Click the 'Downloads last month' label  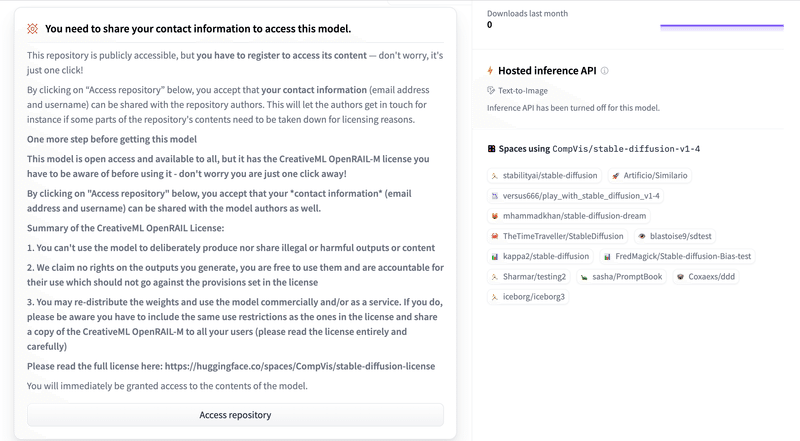pyautogui.click(x=528, y=14)
